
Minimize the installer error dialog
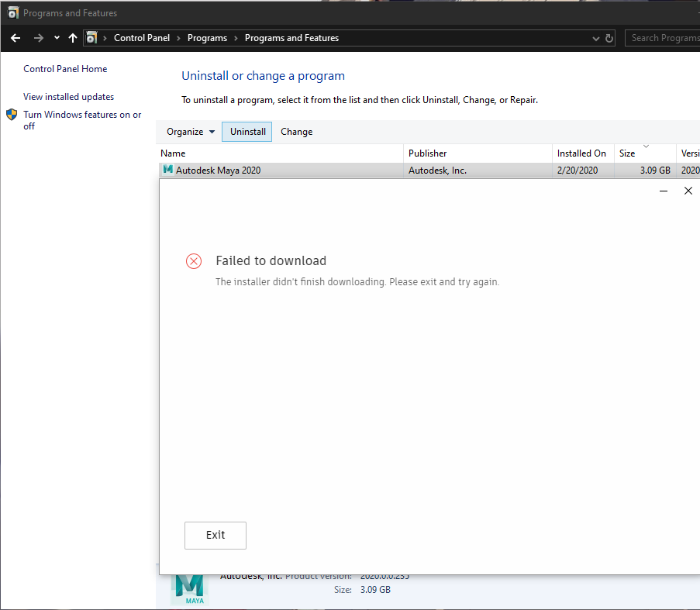(x=664, y=191)
